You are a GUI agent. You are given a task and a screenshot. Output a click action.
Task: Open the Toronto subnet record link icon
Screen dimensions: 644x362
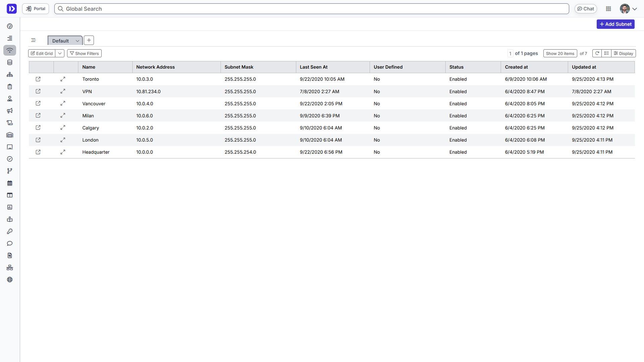coord(38,79)
